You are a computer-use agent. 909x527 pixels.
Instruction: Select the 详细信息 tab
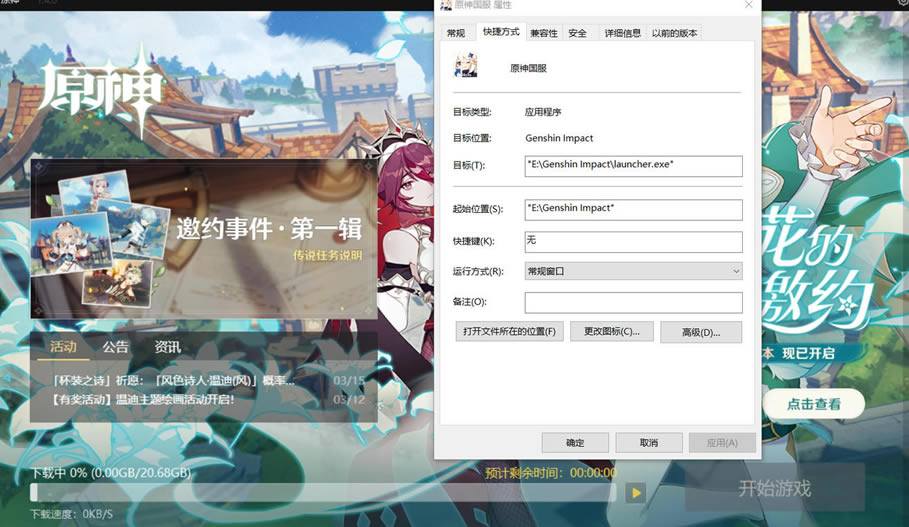click(x=622, y=33)
